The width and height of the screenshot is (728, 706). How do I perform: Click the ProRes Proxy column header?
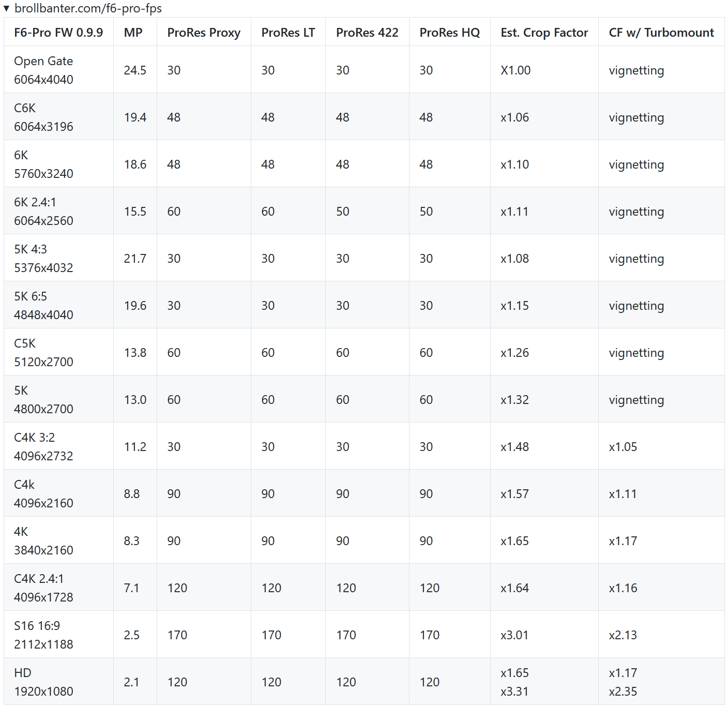pyautogui.click(x=204, y=33)
